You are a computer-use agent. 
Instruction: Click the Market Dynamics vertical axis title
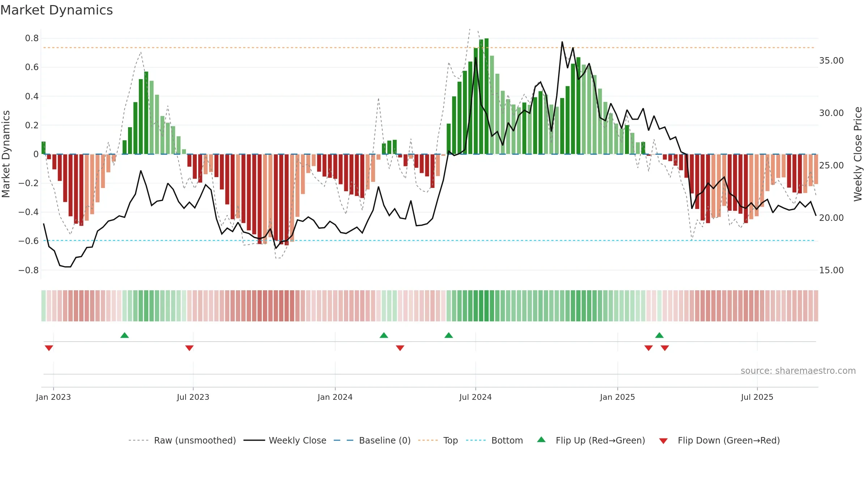6,154
